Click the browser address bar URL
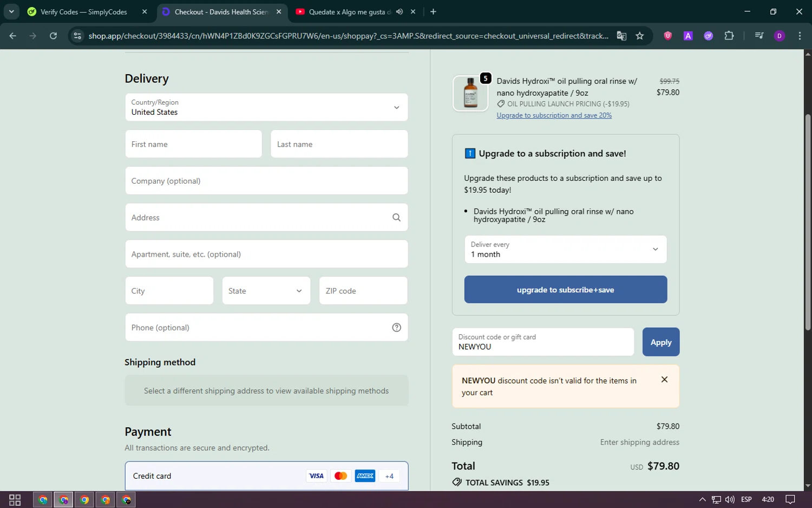The height and width of the screenshot is (508, 812). tap(348, 36)
